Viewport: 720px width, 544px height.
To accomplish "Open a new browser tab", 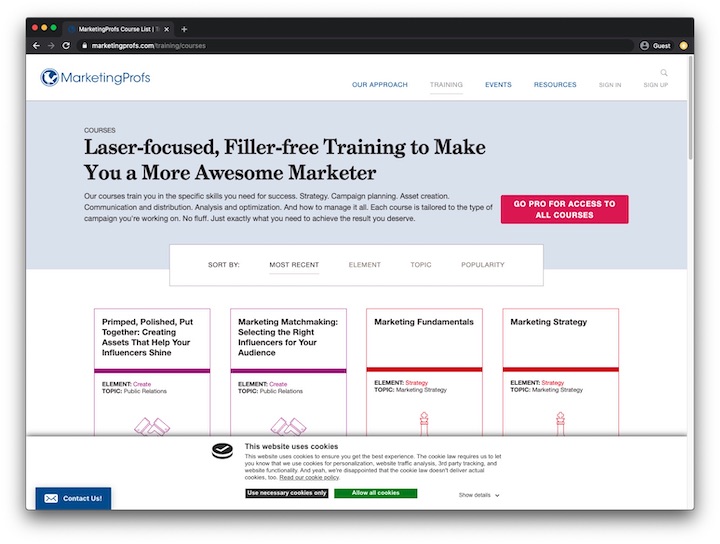I will [184, 29].
